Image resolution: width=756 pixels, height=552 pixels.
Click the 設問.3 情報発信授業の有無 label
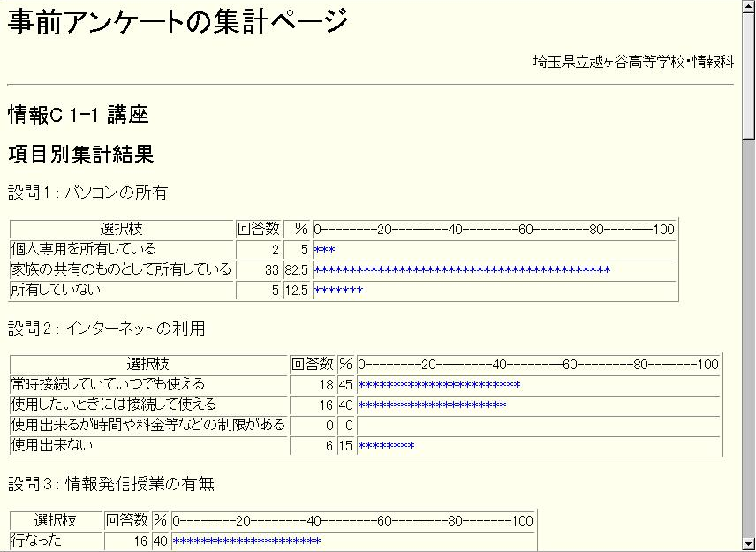[x=111, y=484]
